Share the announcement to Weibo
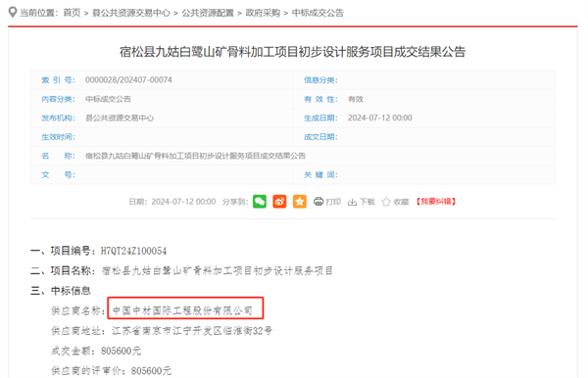This screenshot has height=378, width=588. 279,202
